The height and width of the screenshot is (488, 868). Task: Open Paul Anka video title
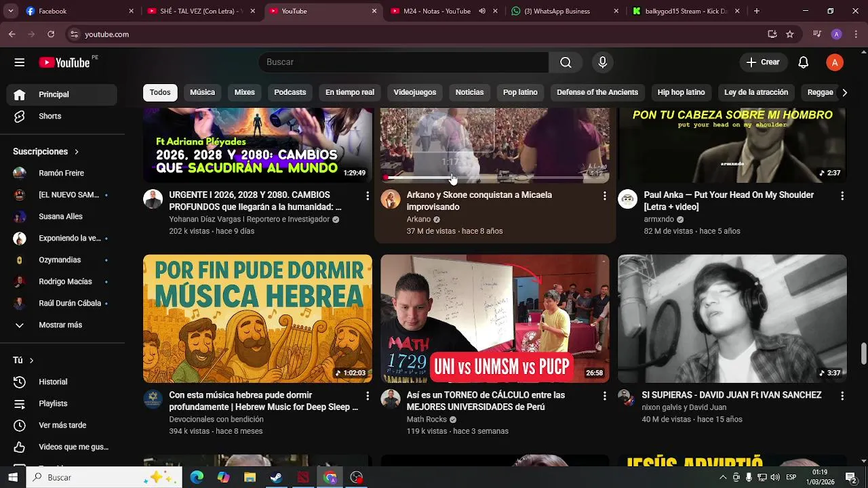point(728,201)
